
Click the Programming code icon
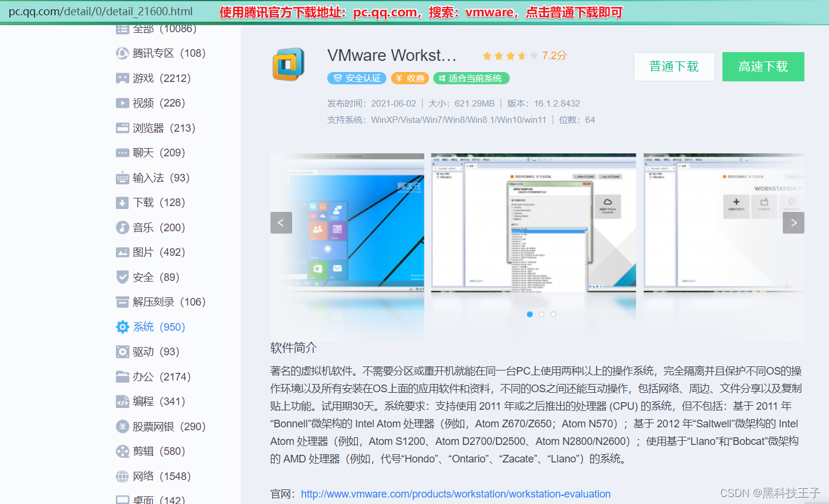click(122, 402)
